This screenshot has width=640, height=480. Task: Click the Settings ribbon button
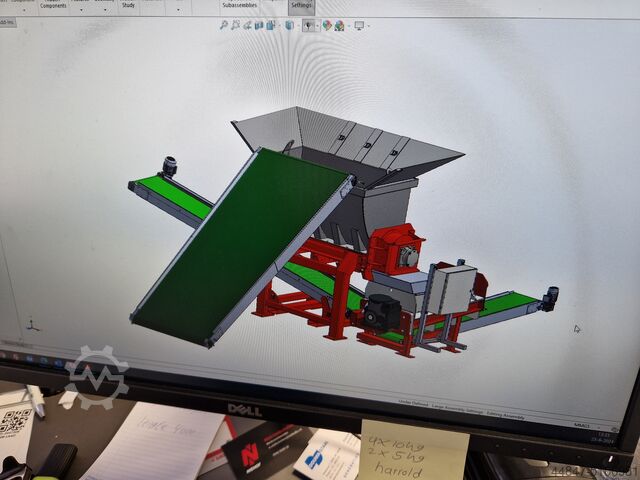coord(301,5)
